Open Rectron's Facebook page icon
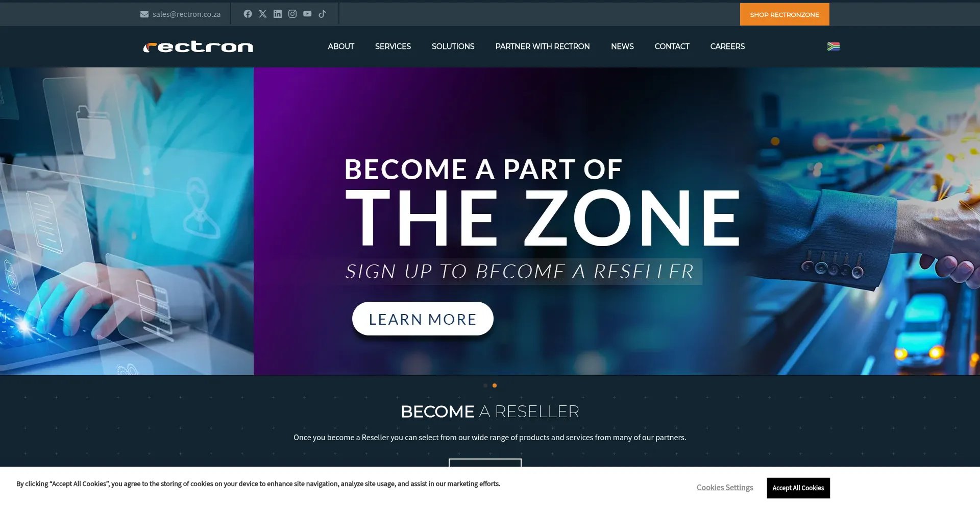980x507 pixels. pos(248,14)
